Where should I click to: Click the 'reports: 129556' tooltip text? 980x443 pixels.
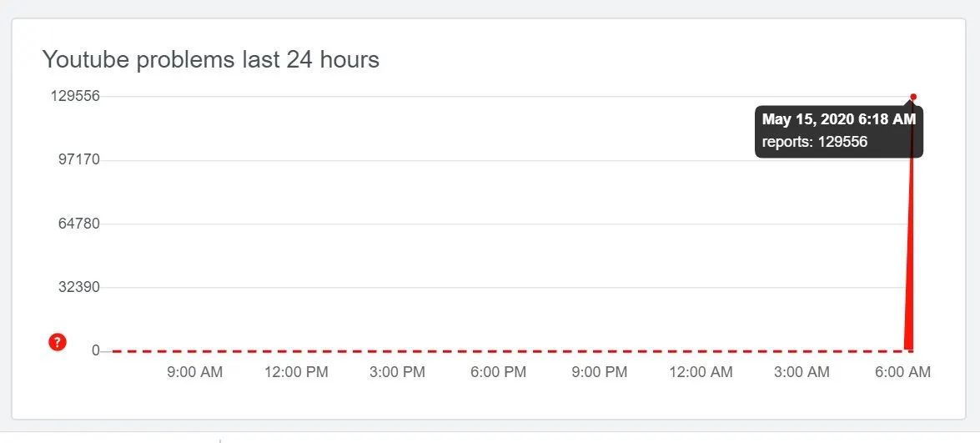pyautogui.click(x=815, y=142)
